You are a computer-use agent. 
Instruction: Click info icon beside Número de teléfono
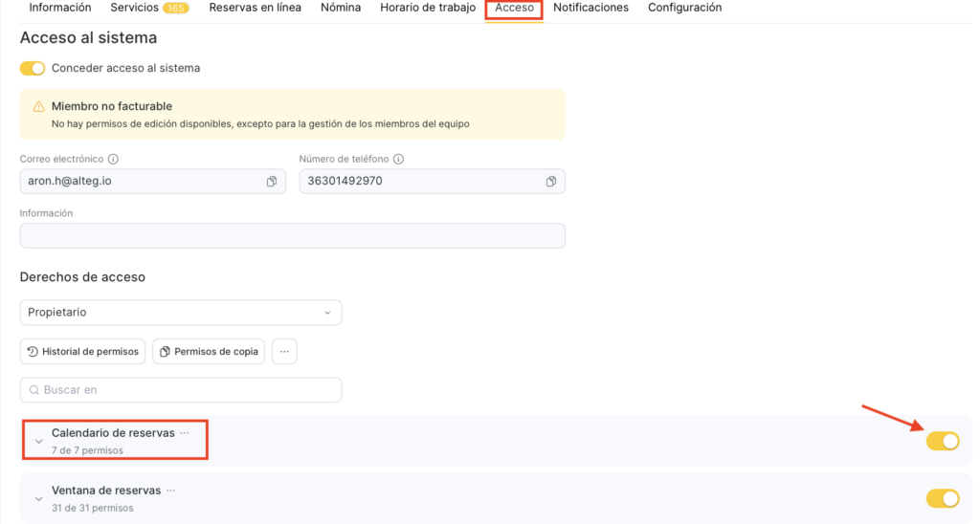(x=398, y=160)
